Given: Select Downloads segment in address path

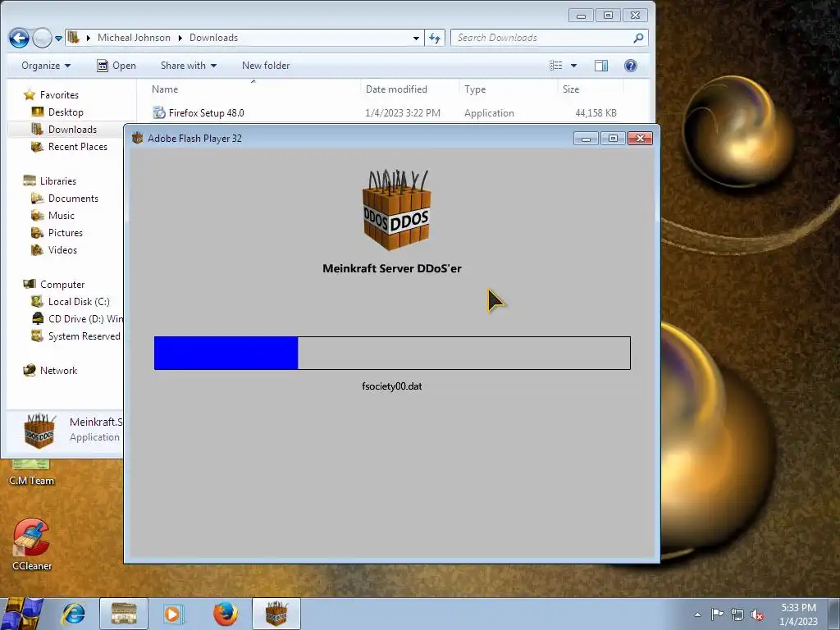Looking at the screenshot, I should (x=213, y=38).
